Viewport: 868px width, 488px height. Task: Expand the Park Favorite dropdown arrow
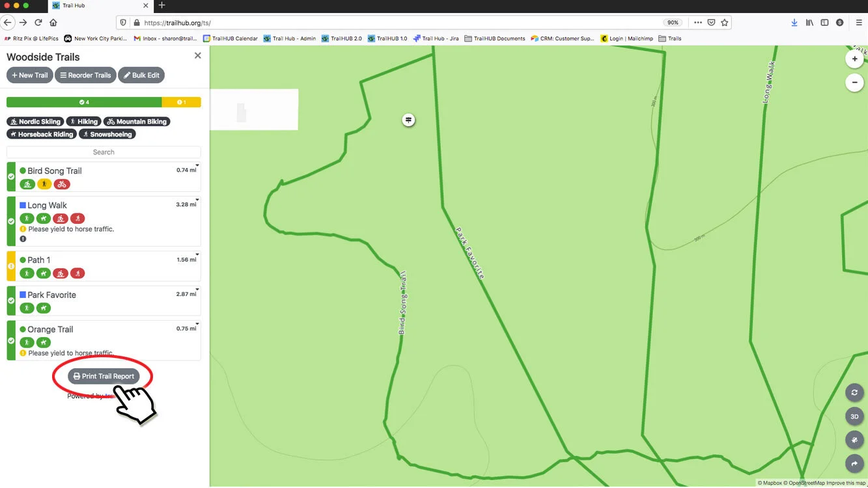point(197,290)
